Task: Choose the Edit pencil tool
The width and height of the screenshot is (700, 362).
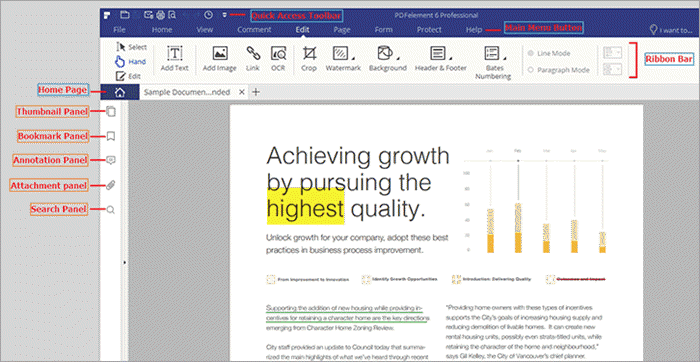Action: [x=129, y=76]
